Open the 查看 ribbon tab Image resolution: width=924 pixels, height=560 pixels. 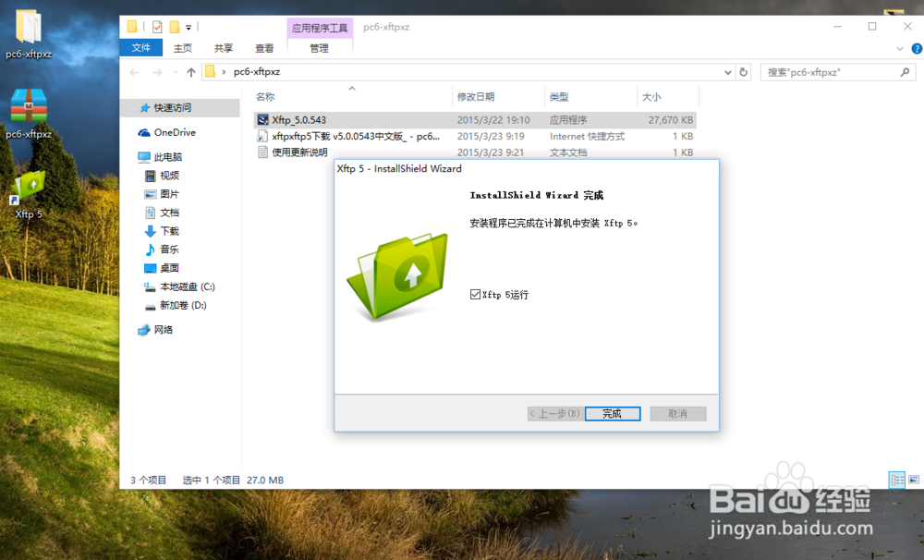point(264,48)
